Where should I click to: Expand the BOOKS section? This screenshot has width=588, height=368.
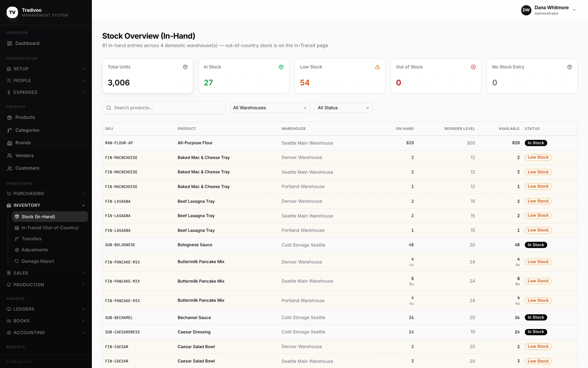coord(46,321)
